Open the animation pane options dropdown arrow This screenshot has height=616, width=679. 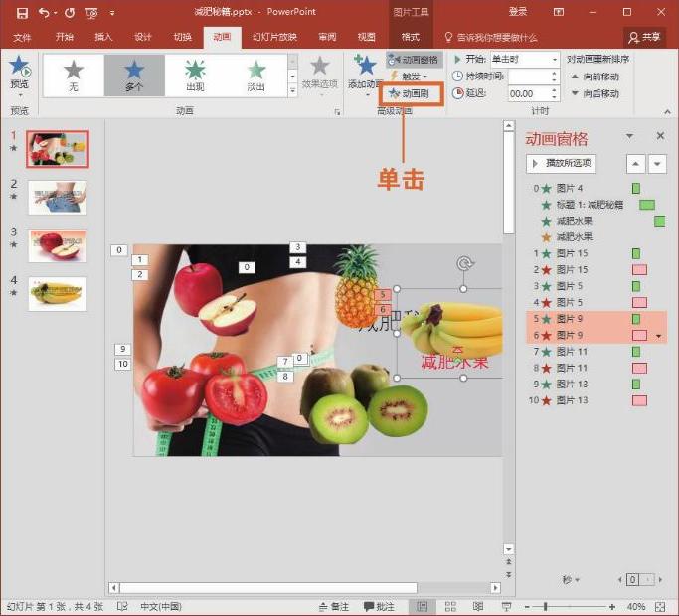629,136
